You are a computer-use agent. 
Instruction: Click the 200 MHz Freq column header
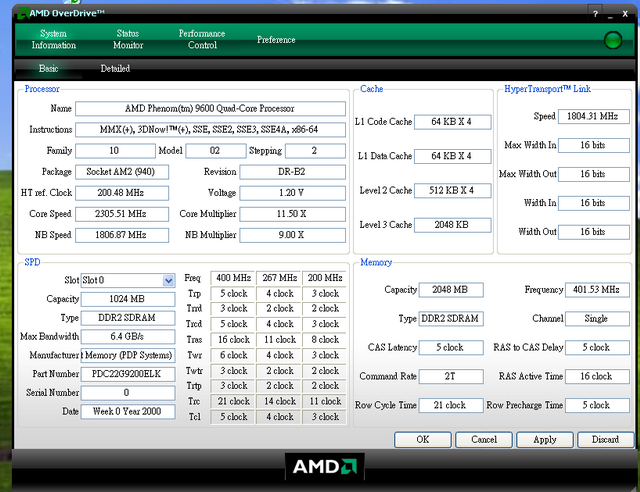[x=325, y=278]
